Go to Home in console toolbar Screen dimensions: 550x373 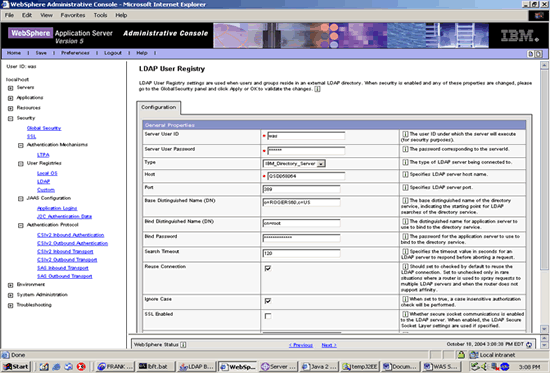pos(14,53)
